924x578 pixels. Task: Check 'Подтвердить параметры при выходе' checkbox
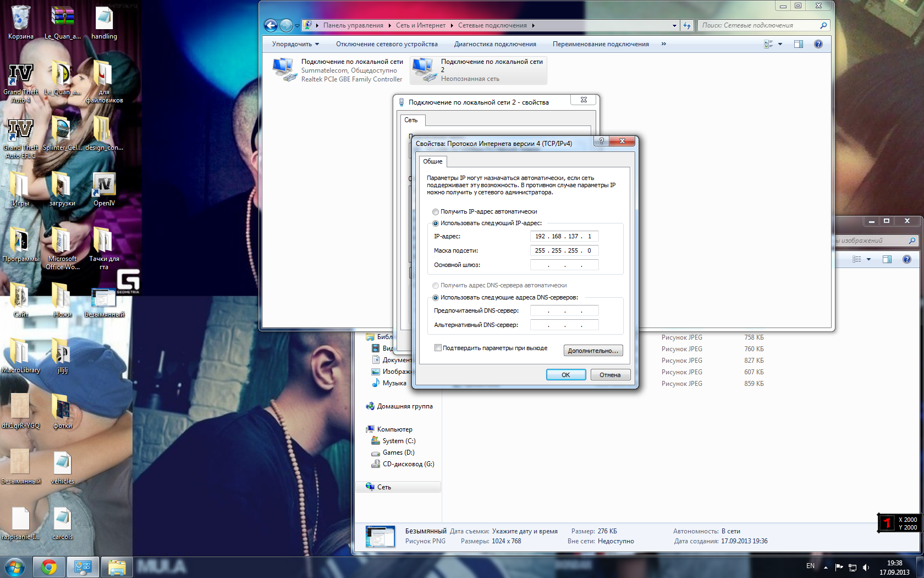pyautogui.click(x=438, y=348)
